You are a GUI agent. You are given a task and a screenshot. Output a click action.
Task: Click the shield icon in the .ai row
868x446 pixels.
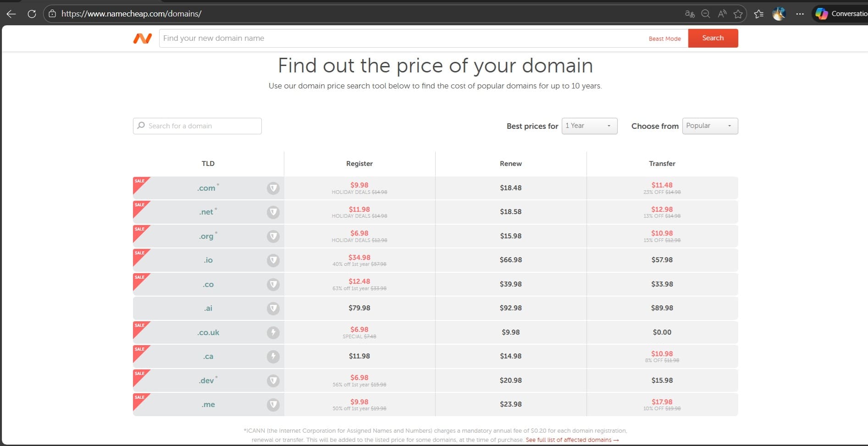click(273, 308)
